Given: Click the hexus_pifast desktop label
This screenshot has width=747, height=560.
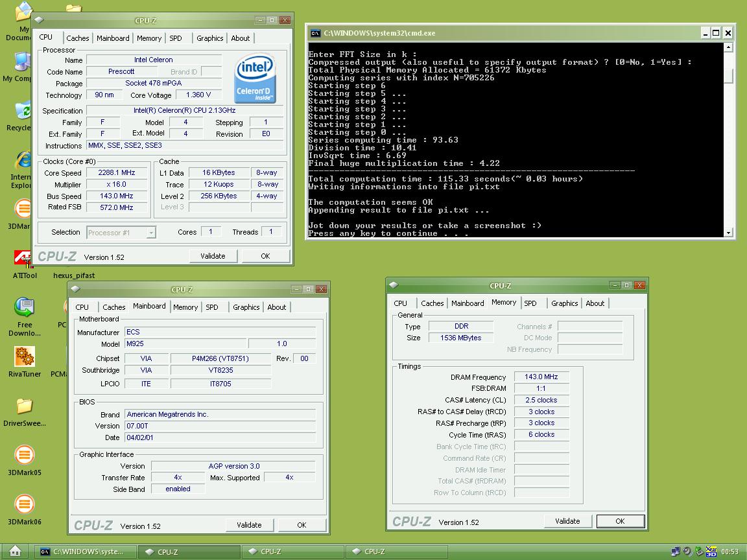Looking at the screenshot, I should point(74,275).
